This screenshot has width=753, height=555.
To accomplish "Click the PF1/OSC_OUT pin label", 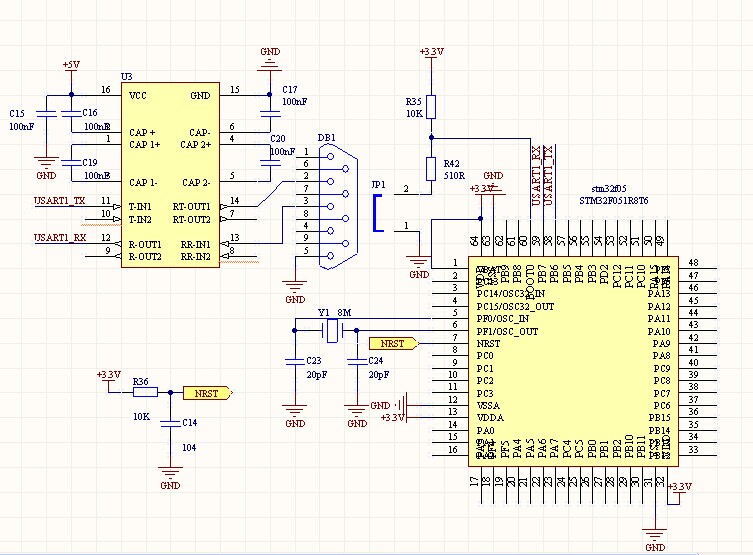I will tap(507, 331).
